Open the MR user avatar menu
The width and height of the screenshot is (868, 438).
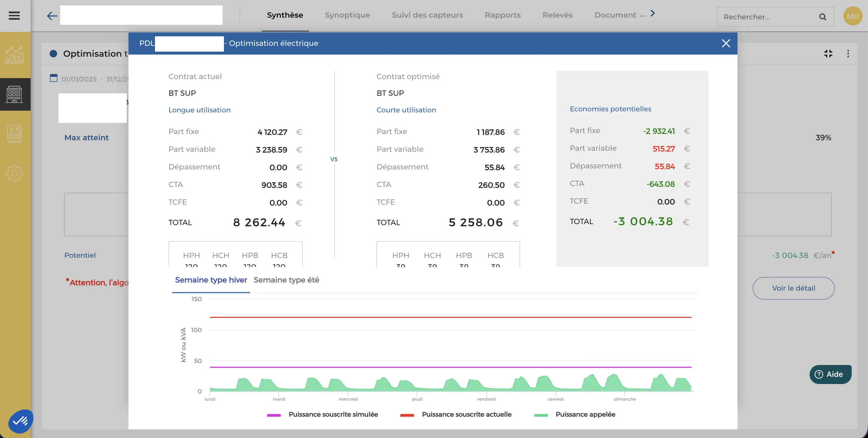pyautogui.click(x=853, y=16)
